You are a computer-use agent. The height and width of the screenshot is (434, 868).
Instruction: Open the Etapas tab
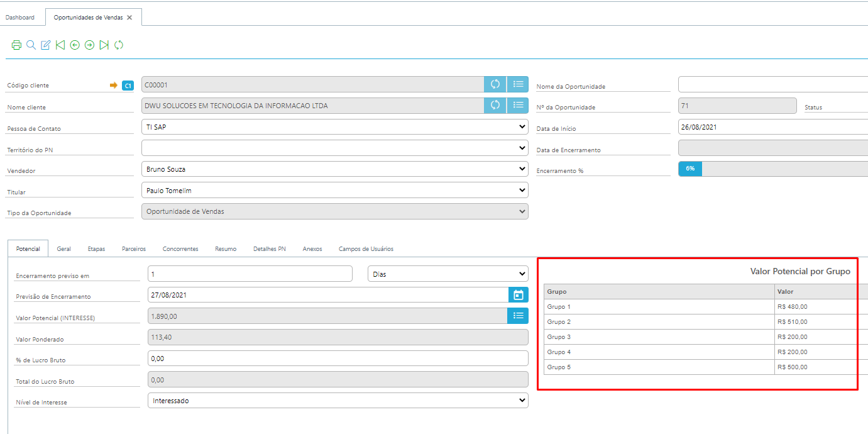(96, 249)
